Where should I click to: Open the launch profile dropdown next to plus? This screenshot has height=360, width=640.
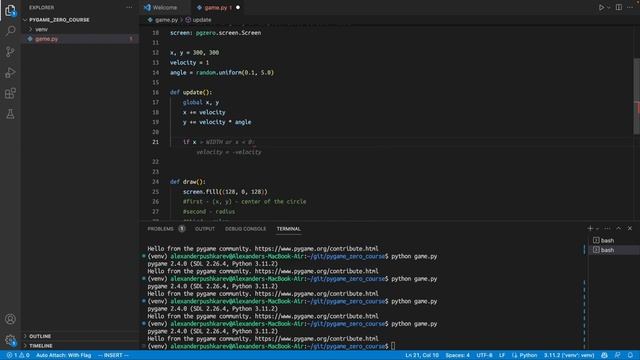pos(597,229)
